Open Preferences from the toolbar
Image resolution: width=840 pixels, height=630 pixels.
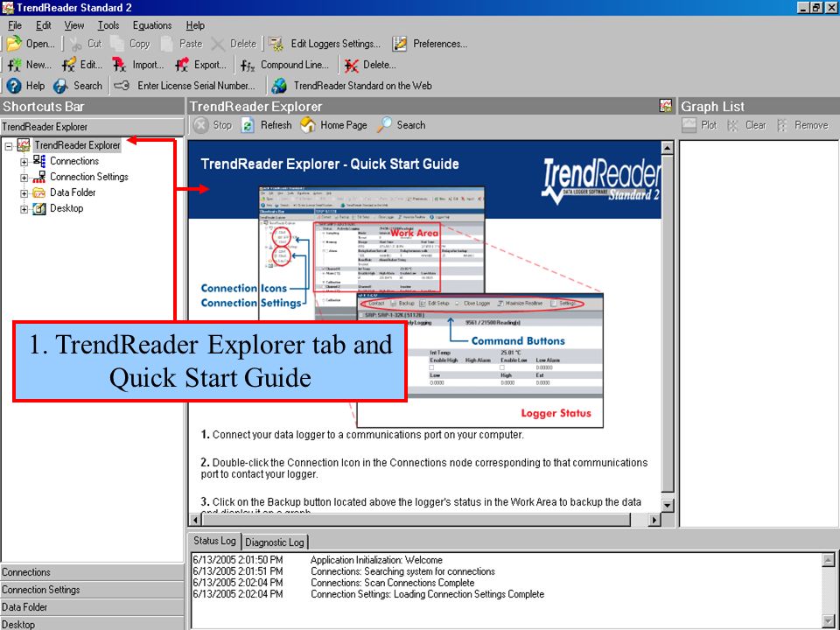click(x=430, y=44)
